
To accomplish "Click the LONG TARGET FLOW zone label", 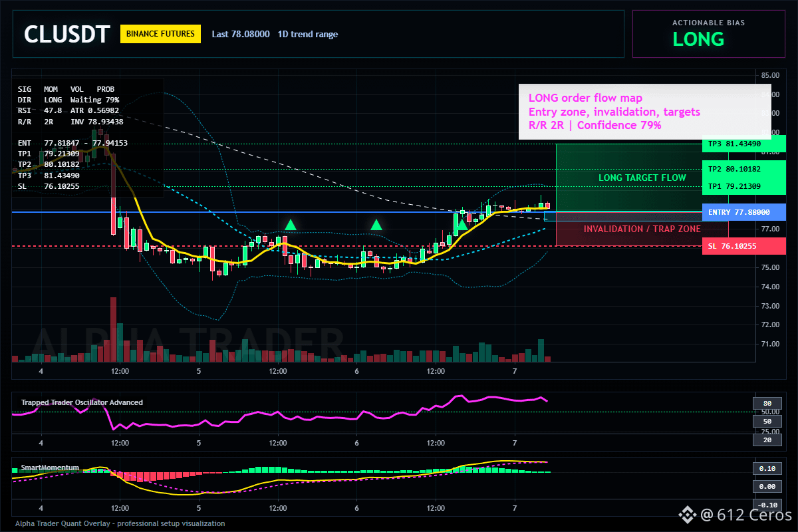I will point(642,178).
